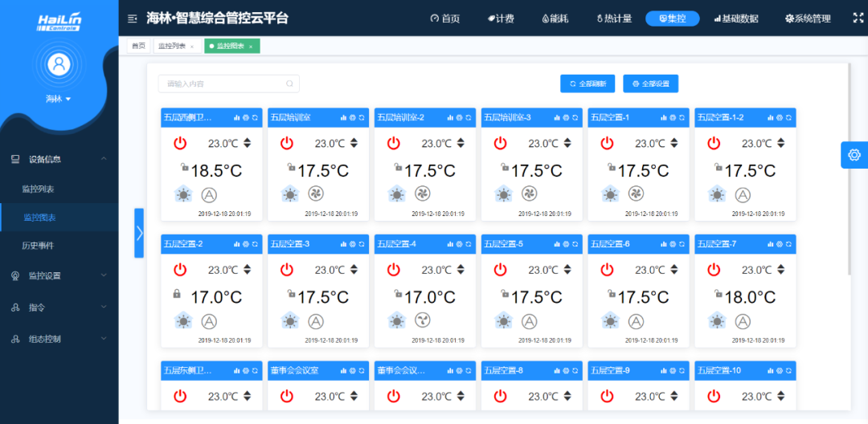The width and height of the screenshot is (868, 424).
Task: Click 全部刷新 button
Action: [588, 84]
